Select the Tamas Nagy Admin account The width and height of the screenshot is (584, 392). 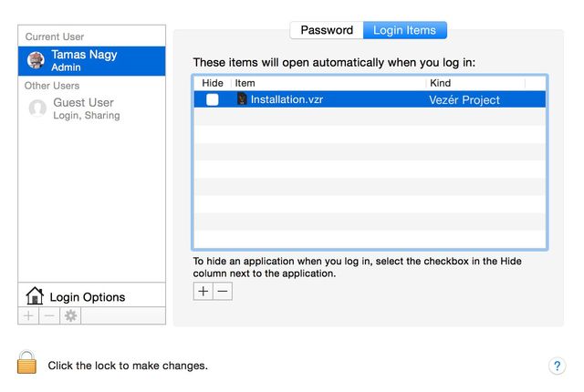tap(91, 60)
